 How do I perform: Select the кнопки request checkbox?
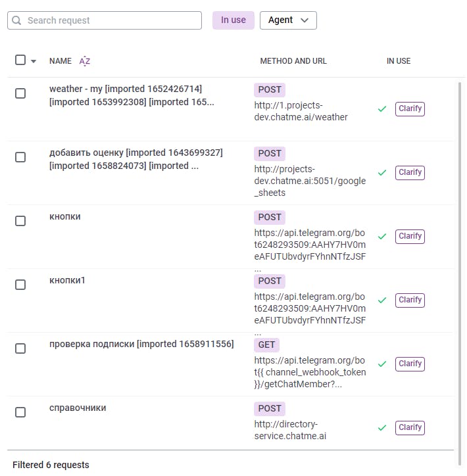click(20, 221)
